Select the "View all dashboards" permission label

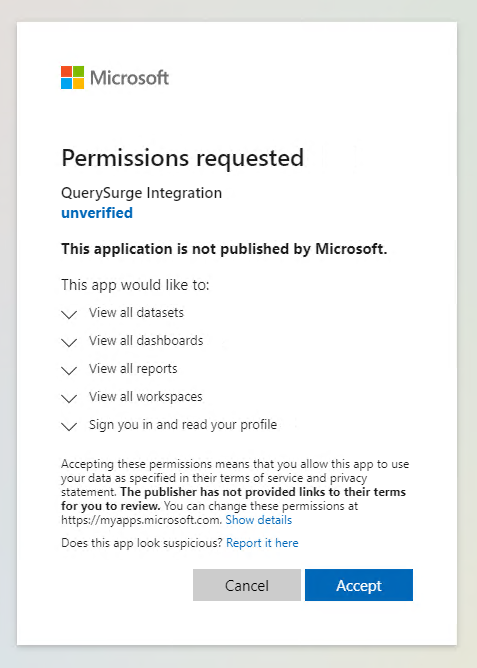pyautogui.click(x=146, y=340)
